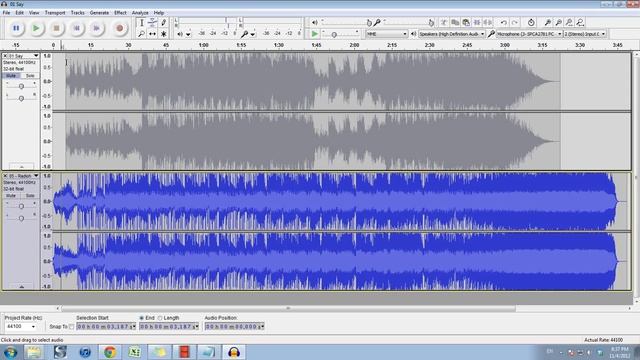
Task: Adjust the top track's gain slider
Action: [21, 86]
